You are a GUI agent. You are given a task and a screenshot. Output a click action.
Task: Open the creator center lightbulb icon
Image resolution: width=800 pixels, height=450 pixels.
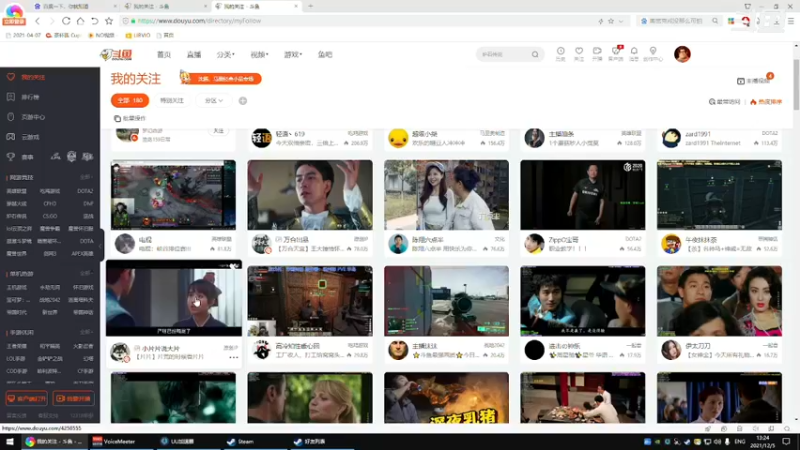(653, 54)
